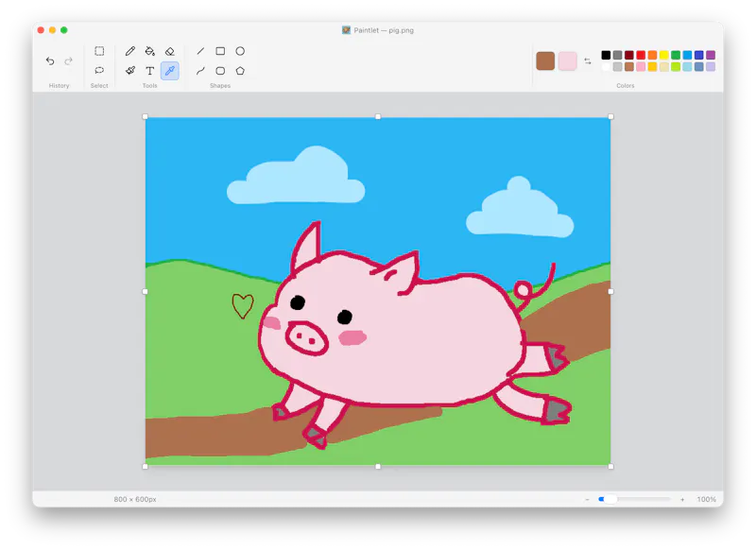
Task: Select the dark green palette swatch
Action: [676, 55]
